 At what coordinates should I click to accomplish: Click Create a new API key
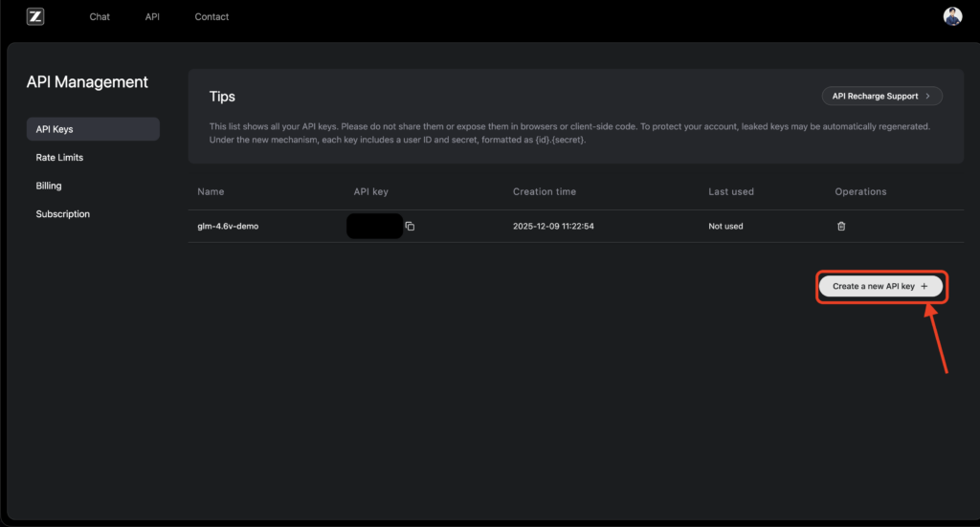point(880,286)
